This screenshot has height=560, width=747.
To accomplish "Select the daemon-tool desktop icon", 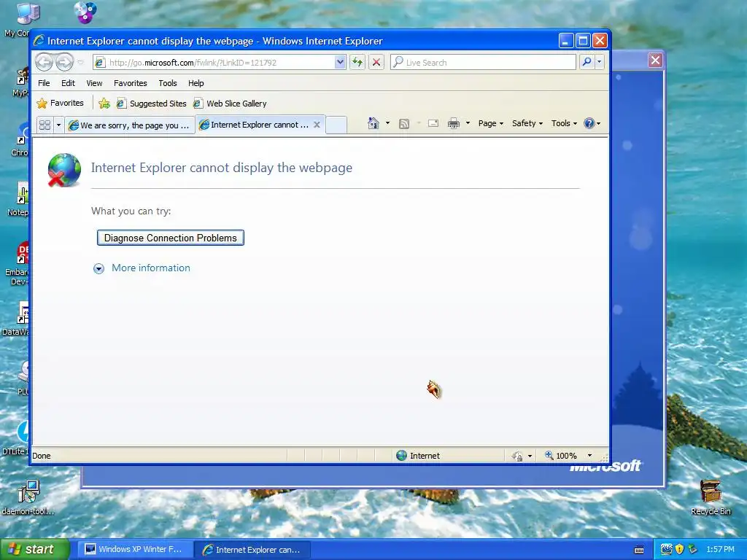I will 28,497.
